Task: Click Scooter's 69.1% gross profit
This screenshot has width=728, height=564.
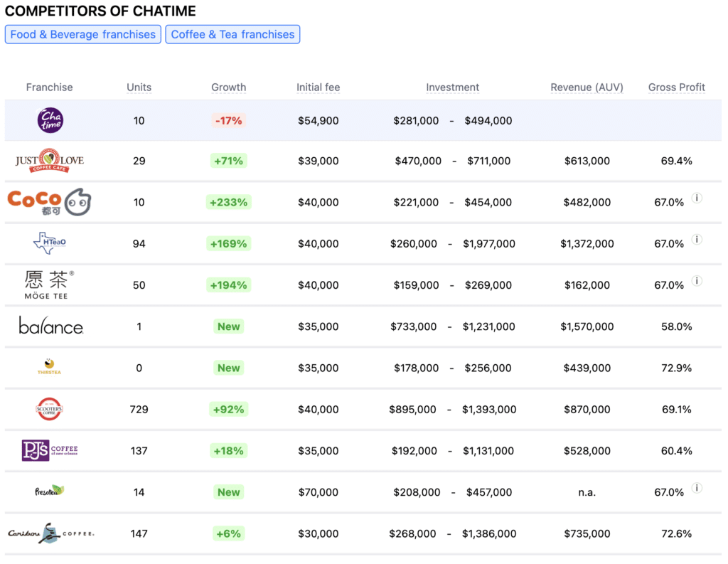Action: coord(677,409)
